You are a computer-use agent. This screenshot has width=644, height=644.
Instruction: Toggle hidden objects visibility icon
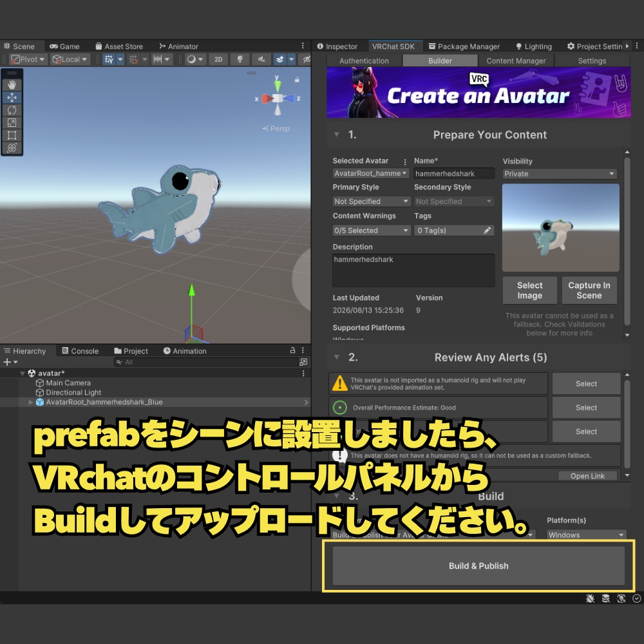(x=305, y=59)
